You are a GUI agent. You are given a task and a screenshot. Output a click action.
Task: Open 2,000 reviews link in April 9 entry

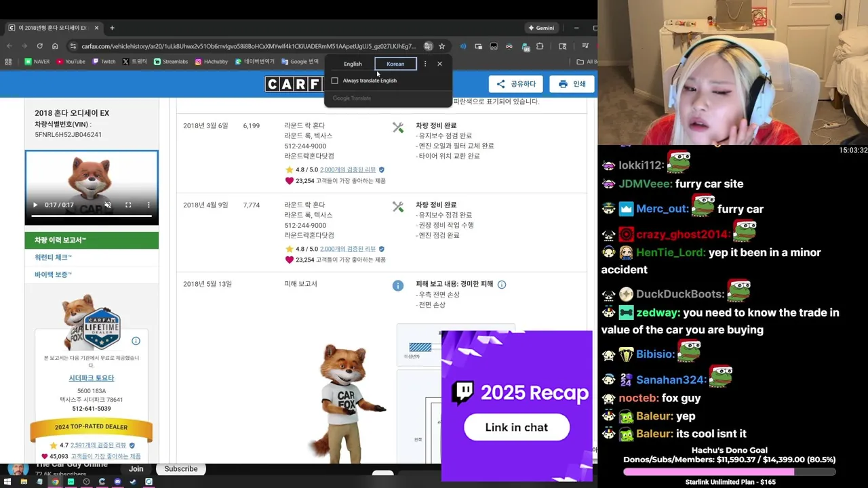(x=348, y=249)
